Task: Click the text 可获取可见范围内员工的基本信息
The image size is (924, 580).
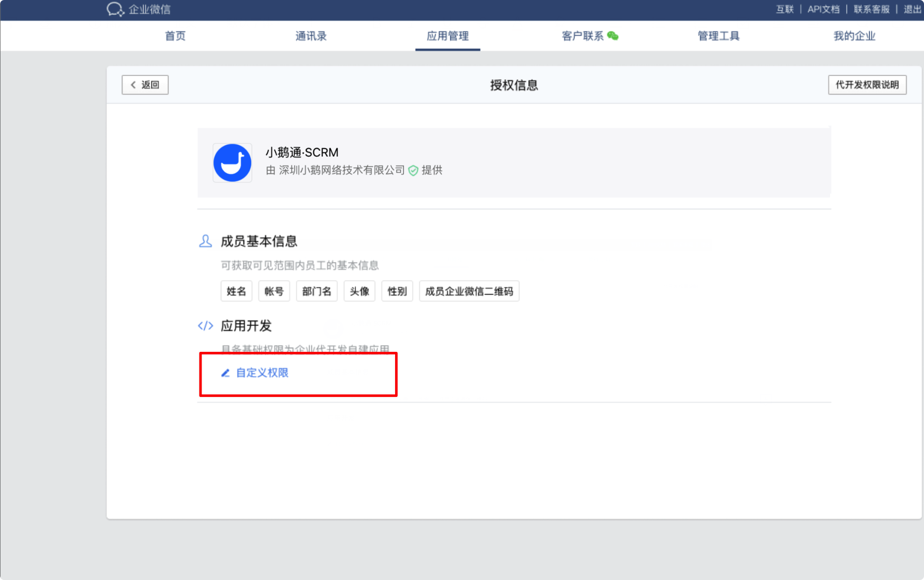Action: [300, 265]
